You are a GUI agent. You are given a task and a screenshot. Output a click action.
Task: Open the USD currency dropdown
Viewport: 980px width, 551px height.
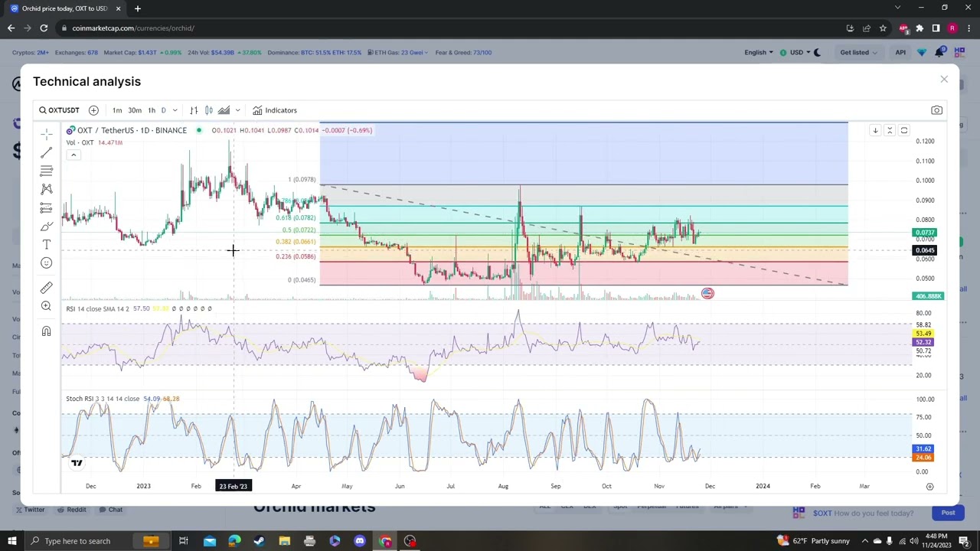[x=795, y=53]
